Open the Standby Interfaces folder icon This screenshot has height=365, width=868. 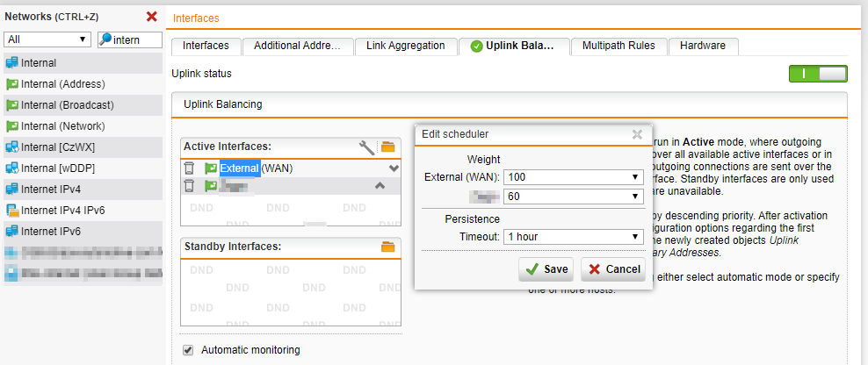(x=388, y=247)
